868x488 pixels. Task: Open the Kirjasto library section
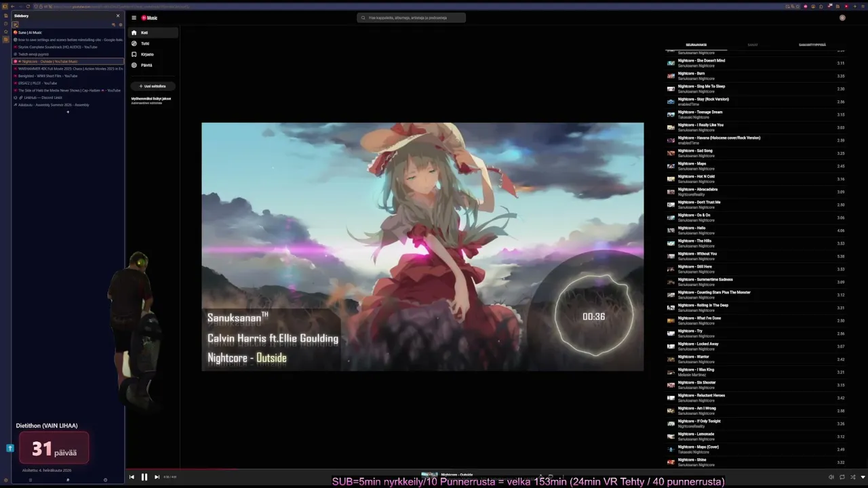coord(154,54)
